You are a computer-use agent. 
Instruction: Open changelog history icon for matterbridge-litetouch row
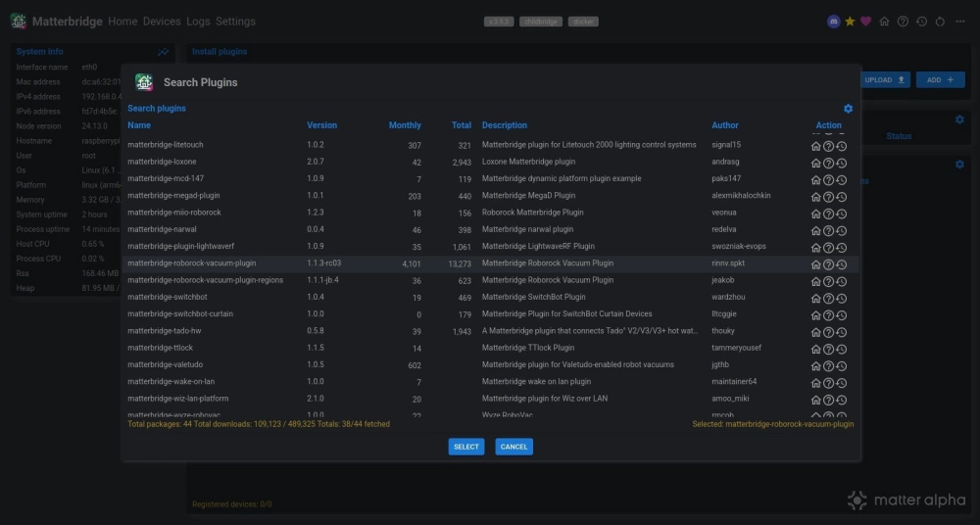pyautogui.click(x=842, y=146)
